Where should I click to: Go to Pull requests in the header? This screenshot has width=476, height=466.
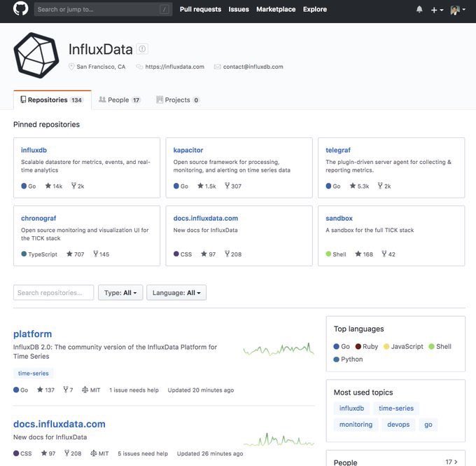[x=200, y=9]
